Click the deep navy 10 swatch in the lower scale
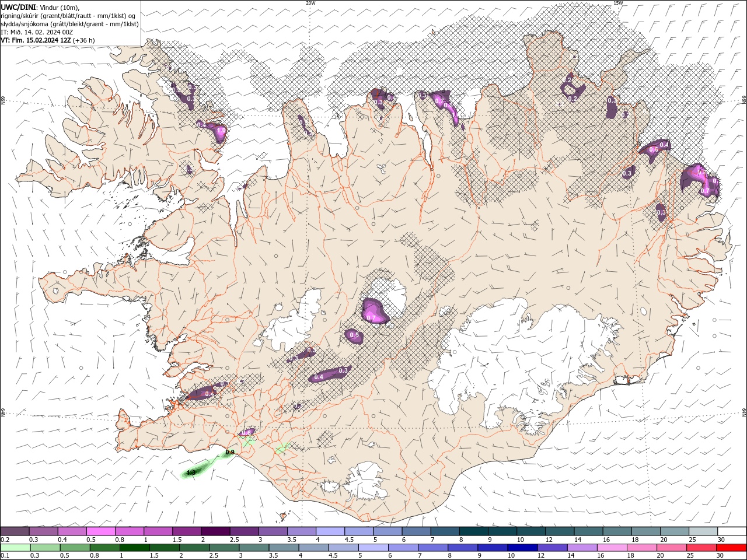 coord(522,548)
